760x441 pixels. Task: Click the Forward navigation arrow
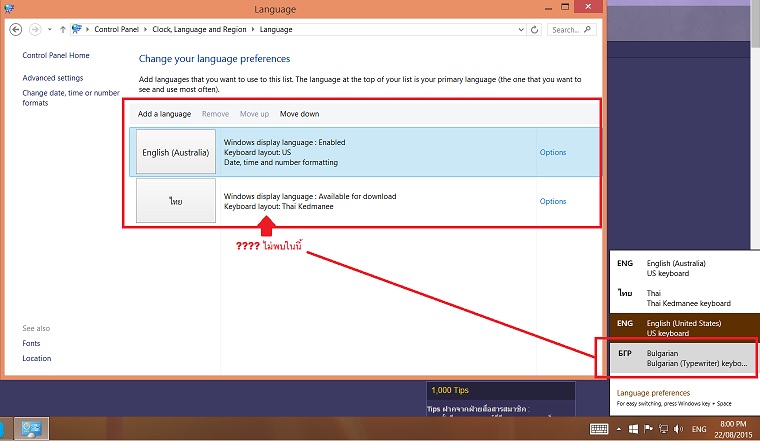click(35, 30)
